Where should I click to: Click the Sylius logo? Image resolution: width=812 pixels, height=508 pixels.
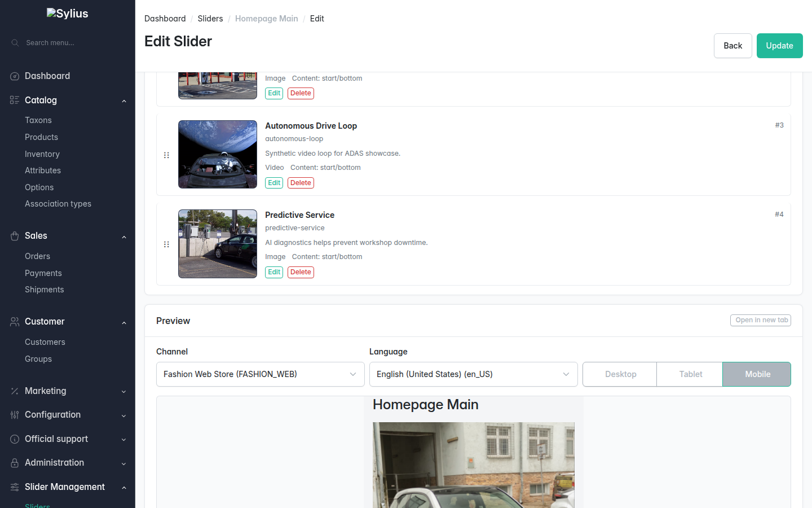(67, 14)
